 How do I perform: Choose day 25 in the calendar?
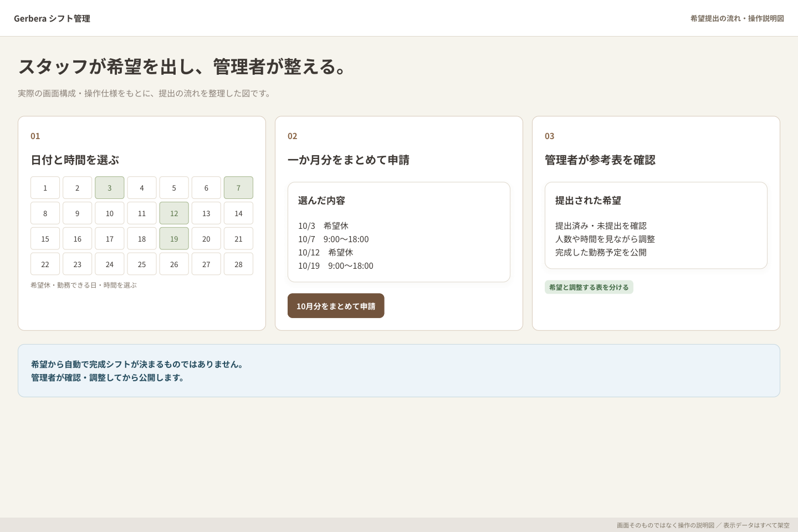click(x=142, y=264)
